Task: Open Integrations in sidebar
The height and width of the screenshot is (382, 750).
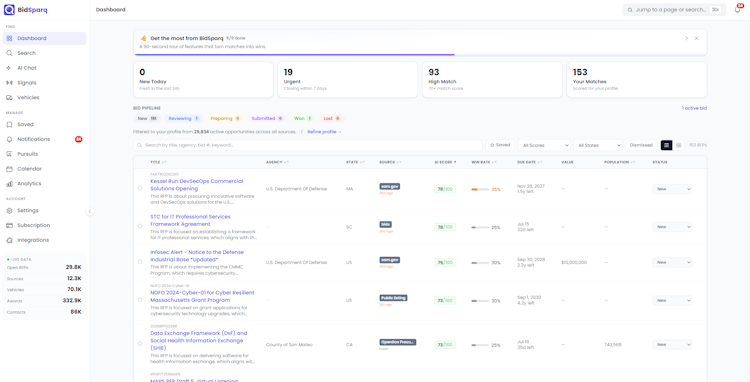Action: (x=44, y=240)
